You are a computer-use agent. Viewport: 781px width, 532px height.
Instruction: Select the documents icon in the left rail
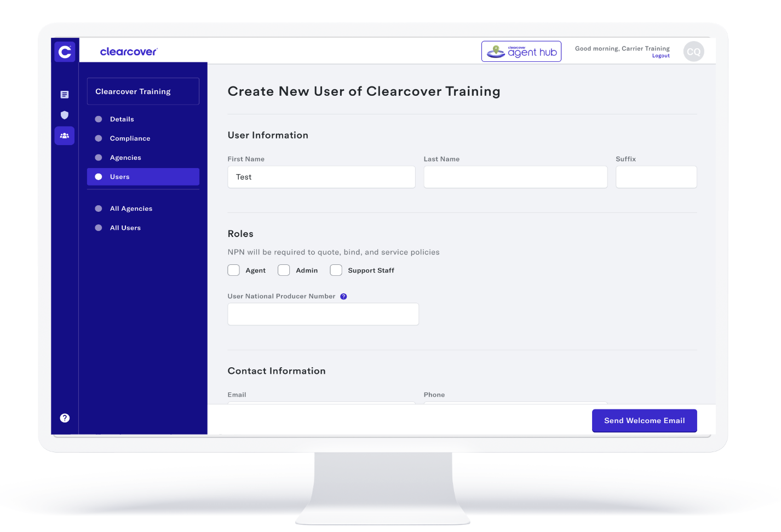pyautogui.click(x=65, y=94)
